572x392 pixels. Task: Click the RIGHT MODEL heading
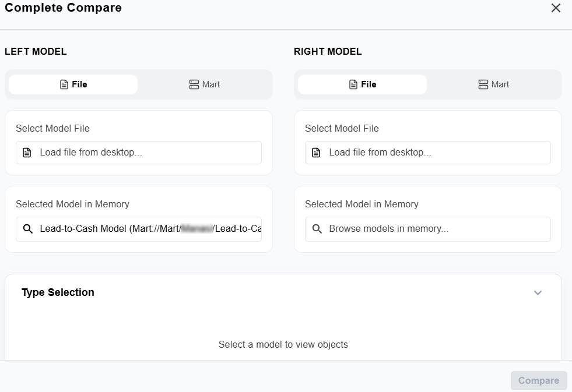pos(328,52)
